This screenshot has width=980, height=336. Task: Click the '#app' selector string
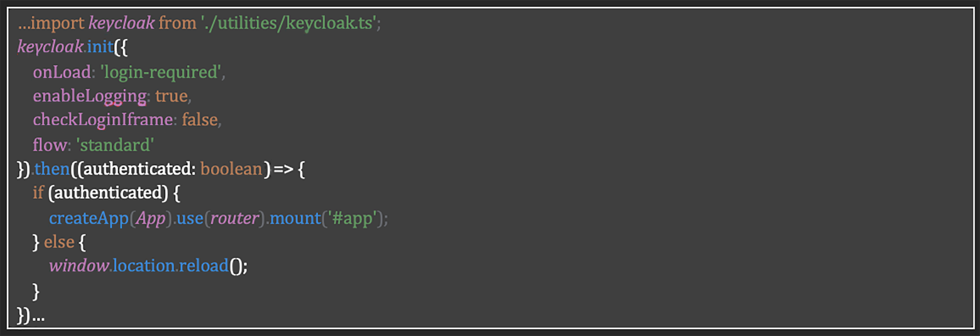click(x=352, y=218)
